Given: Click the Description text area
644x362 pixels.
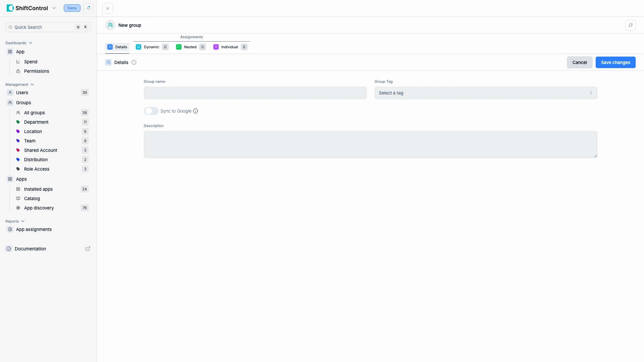Looking at the screenshot, I should tap(370, 144).
